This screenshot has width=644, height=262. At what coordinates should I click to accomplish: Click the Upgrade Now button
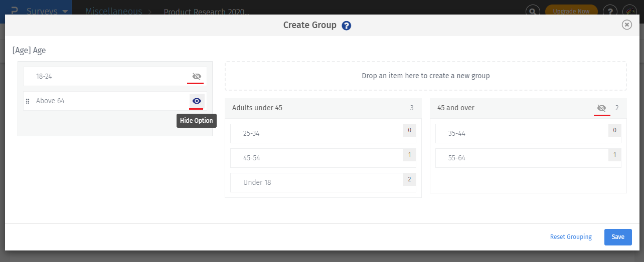point(571,11)
